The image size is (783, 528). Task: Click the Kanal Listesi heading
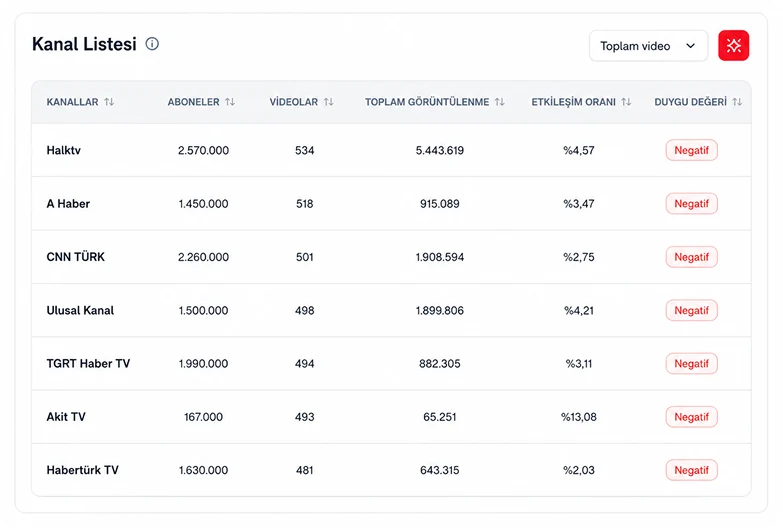click(84, 44)
